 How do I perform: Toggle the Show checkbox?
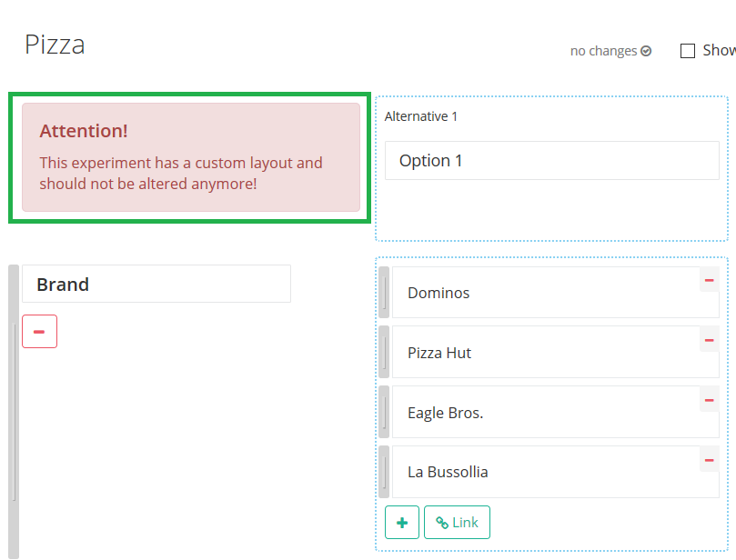pyautogui.click(x=688, y=51)
